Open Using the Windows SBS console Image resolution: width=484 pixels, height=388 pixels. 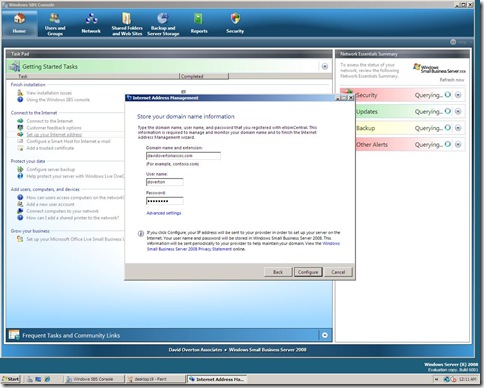(x=58, y=100)
